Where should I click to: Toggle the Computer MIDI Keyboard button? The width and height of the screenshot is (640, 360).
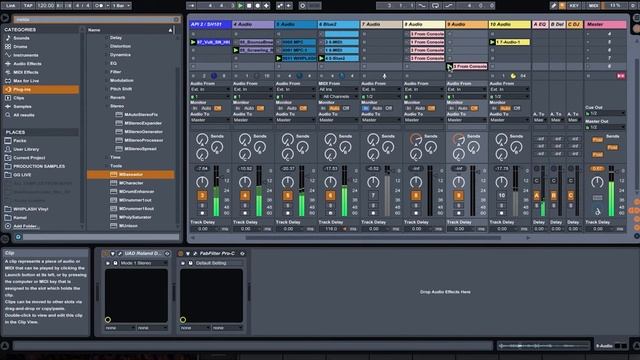pos(562,6)
